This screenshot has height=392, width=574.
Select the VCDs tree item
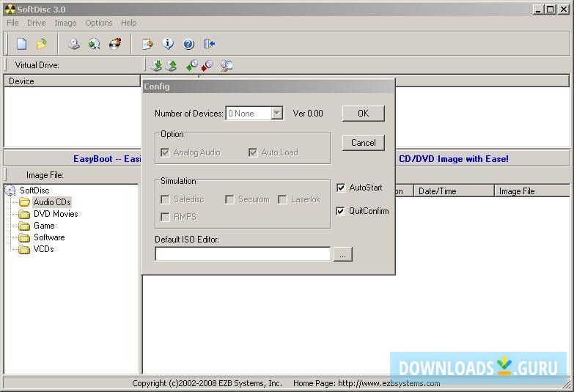tap(43, 249)
